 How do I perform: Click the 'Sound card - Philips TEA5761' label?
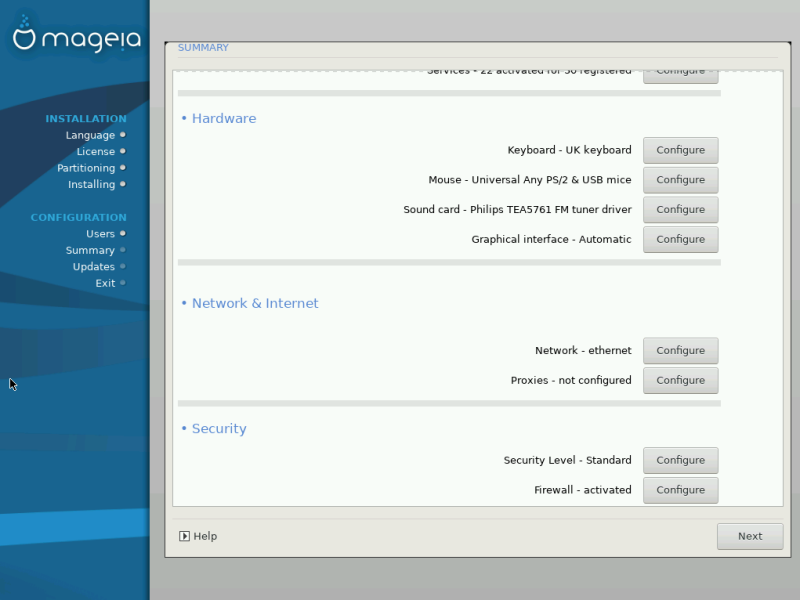517,209
